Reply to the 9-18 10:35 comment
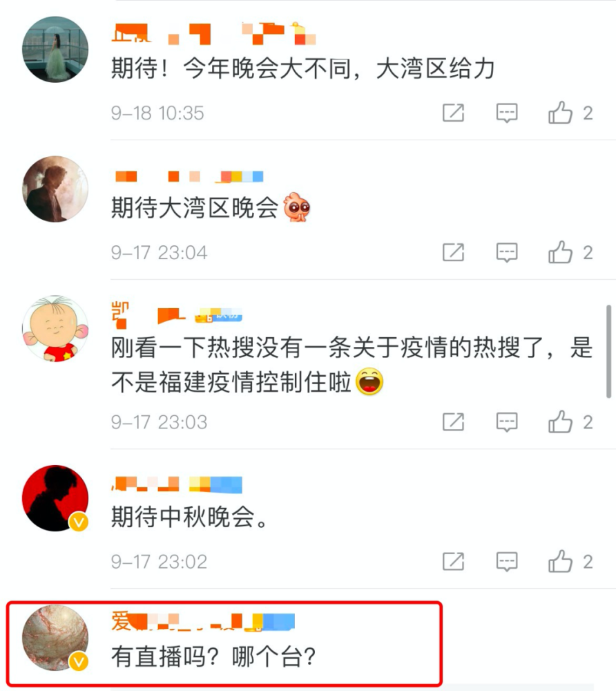The width and height of the screenshot is (616, 691). point(507,113)
